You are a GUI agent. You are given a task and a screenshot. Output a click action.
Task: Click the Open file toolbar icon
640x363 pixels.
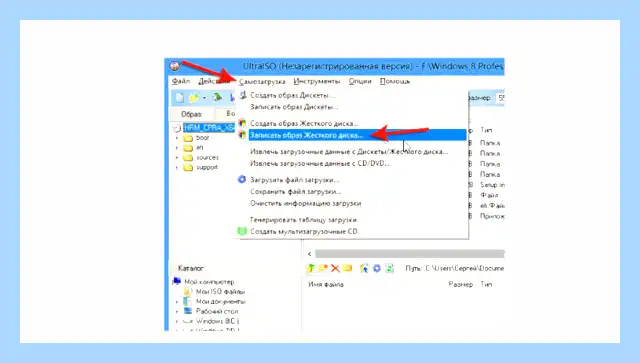(193, 97)
